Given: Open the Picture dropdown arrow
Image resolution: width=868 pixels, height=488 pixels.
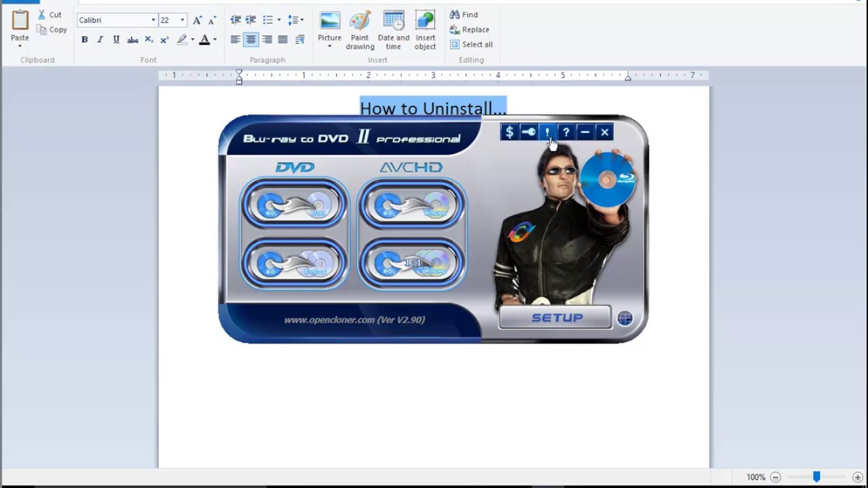Looking at the screenshot, I should (330, 47).
